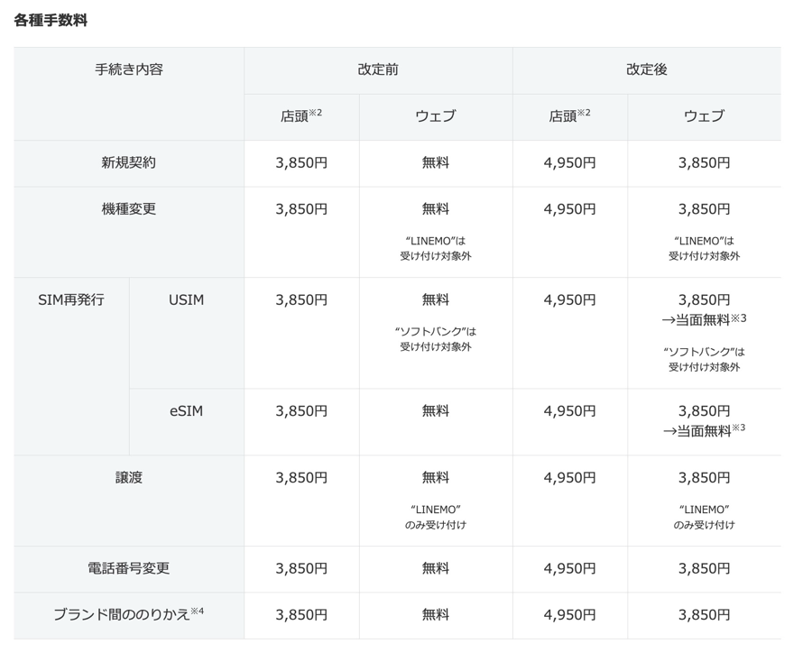Click ウェブ header under 改定前
The image size is (812, 653).
click(x=436, y=115)
